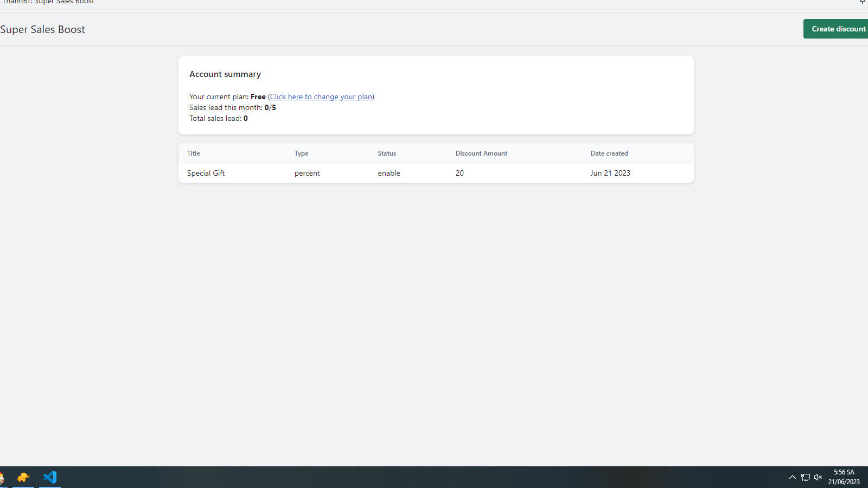Viewport: 868px width, 488px height.
Task: Click the discount amount value 20
Action: click(459, 173)
